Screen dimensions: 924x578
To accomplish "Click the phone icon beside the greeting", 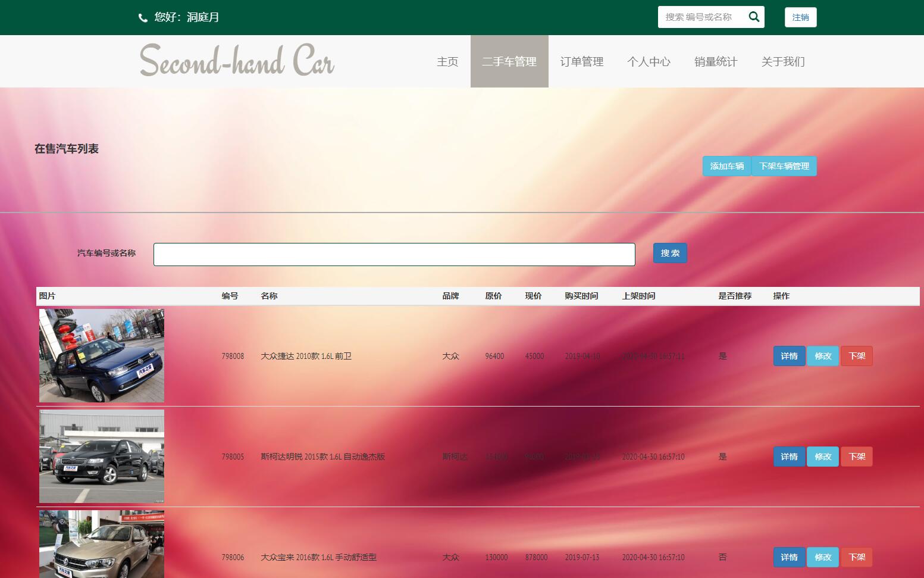I will pyautogui.click(x=143, y=18).
